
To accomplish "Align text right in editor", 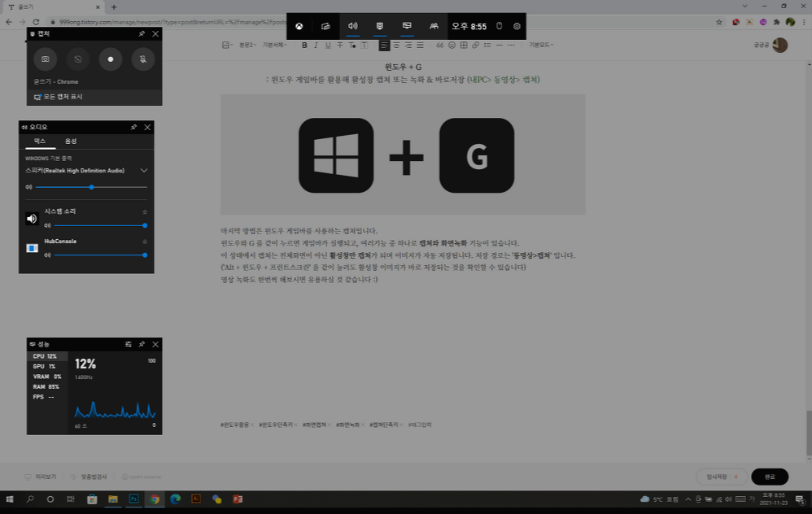I will (408, 45).
